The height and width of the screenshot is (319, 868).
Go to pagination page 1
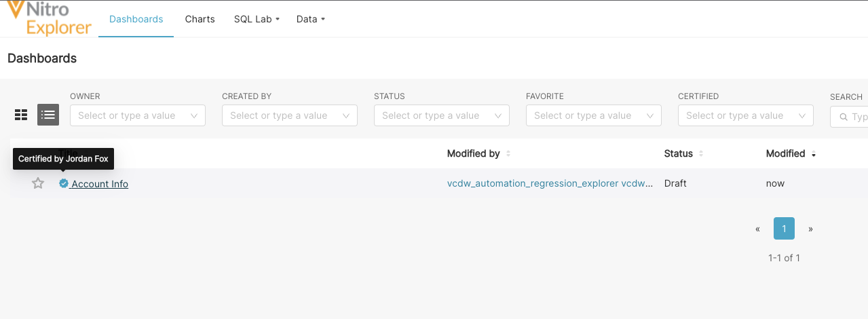pyautogui.click(x=784, y=229)
